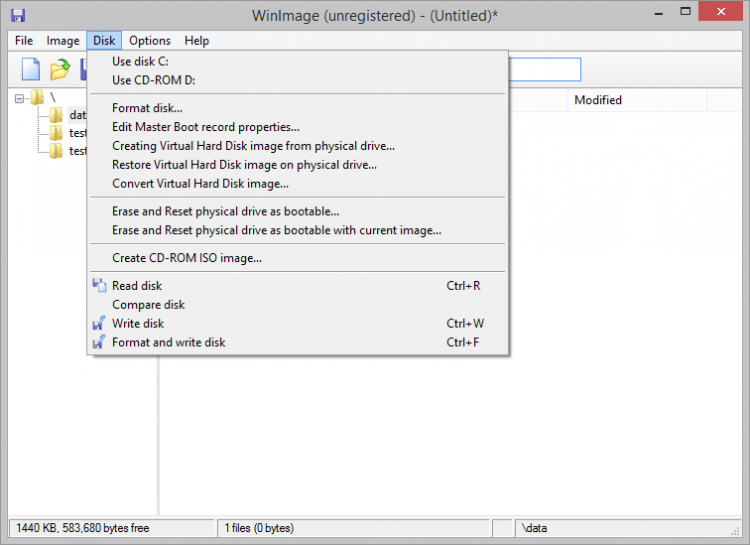
Task: Click the window resize grip
Action: [736, 531]
